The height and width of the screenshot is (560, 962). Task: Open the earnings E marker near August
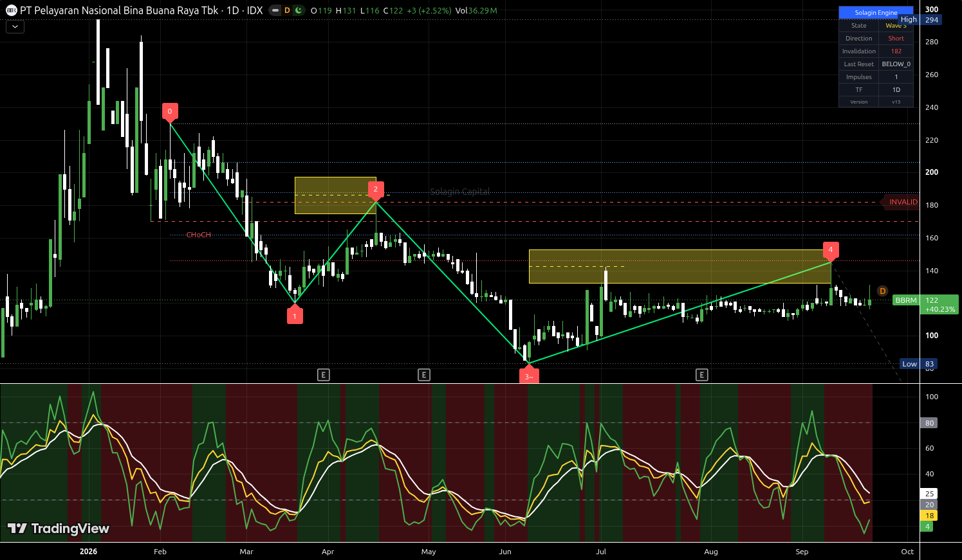click(701, 375)
